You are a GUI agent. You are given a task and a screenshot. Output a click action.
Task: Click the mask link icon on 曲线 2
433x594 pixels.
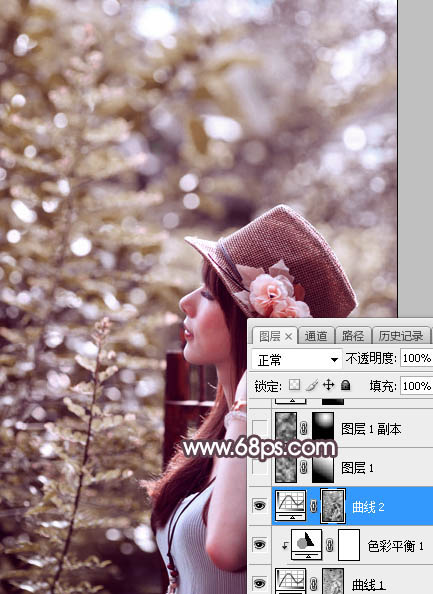click(313, 506)
